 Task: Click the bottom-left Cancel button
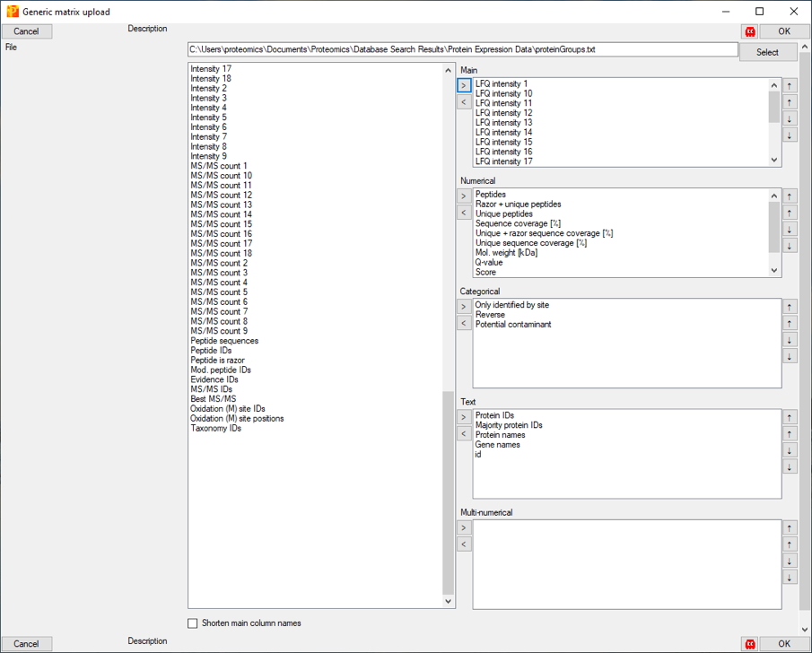click(27, 643)
